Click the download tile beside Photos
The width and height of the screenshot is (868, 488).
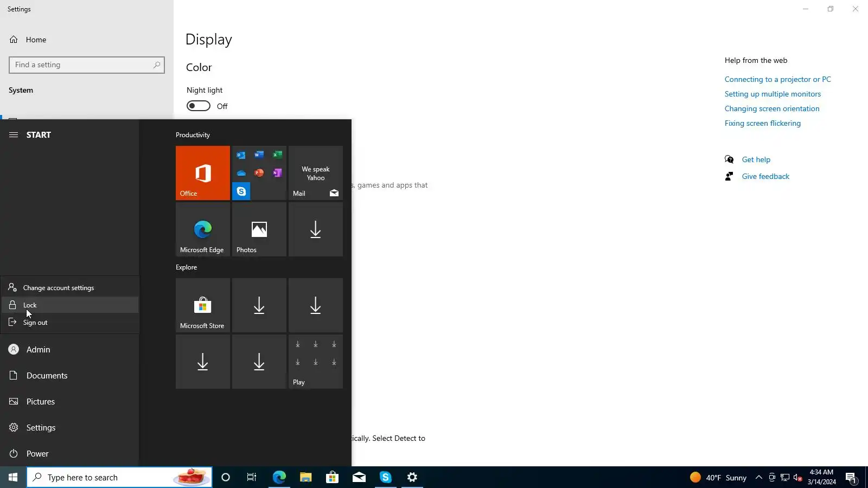pos(316,229)
